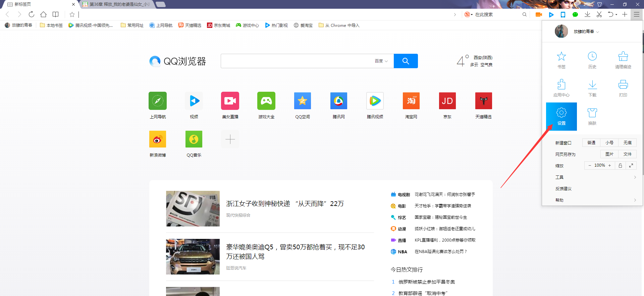The width and height of the screenshot is (644, 296).
Task: Open the new tab button
Action: point(161,4)
